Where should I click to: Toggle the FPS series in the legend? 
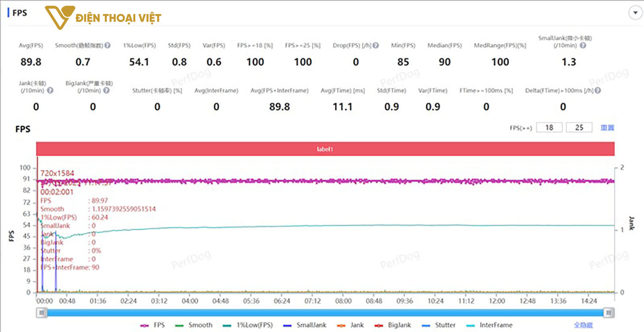(x=153, y=325)
